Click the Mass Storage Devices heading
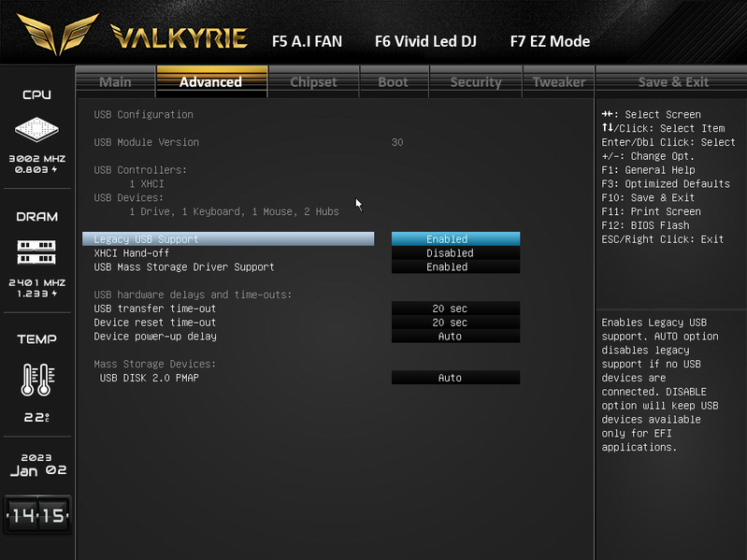This screenshot has height=560, width=747. tap(155, 364)
